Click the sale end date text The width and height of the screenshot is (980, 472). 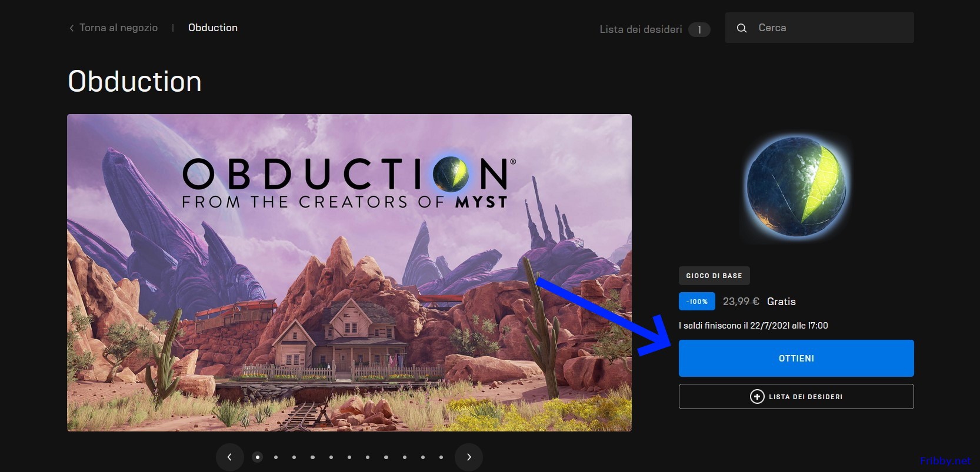pyautogui.click(x=754, y=326)
